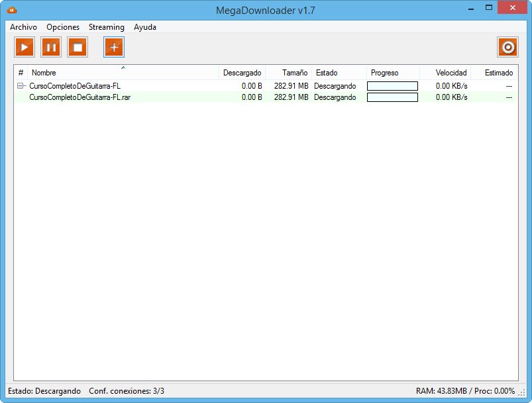
Task: Add new links with the plus button
Action: (114, 47)
